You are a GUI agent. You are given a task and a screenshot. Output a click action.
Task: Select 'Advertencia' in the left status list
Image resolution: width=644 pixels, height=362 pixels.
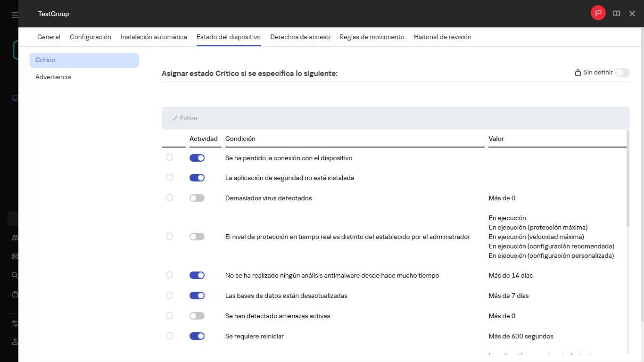coord(53,76)
